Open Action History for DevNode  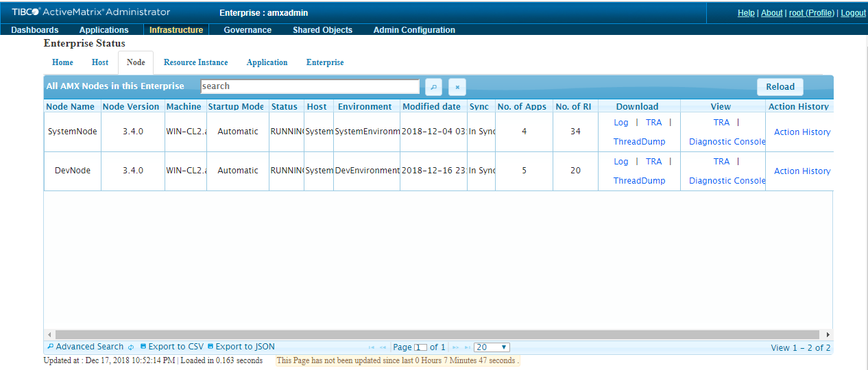pos(802,171)
